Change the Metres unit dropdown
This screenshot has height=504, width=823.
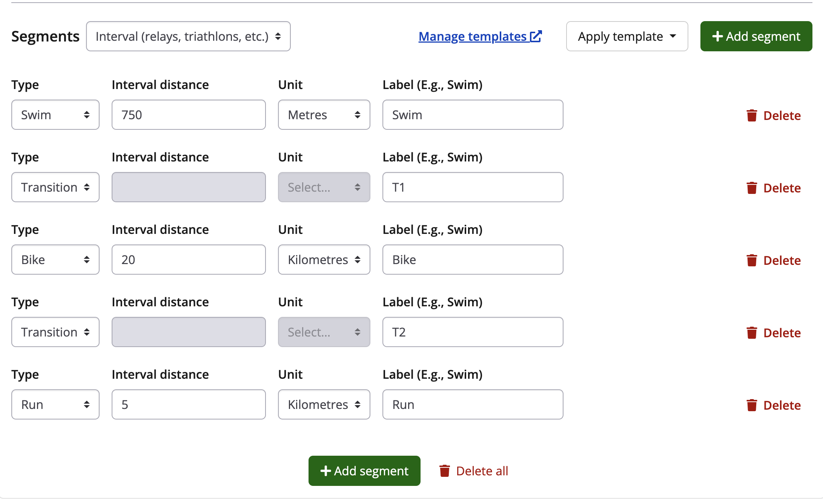tap(324, 115)
